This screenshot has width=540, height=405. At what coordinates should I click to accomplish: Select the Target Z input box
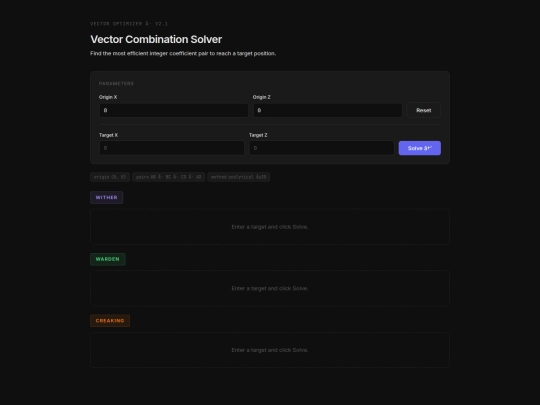tap(322, 148)
